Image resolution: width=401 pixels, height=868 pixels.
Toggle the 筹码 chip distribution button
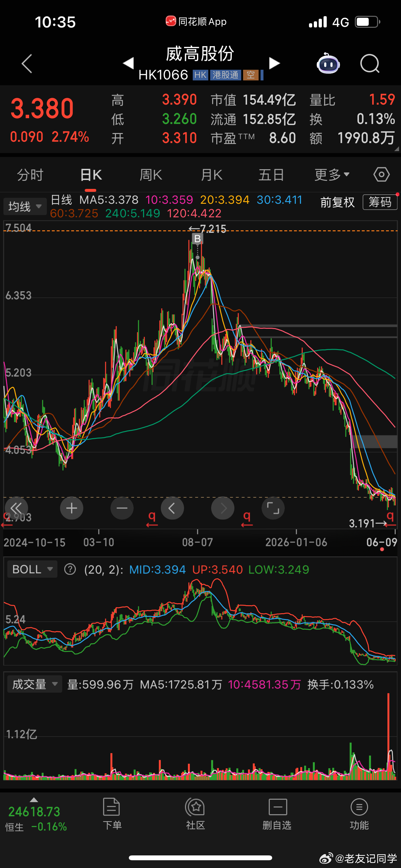click(x=380, y=202)
